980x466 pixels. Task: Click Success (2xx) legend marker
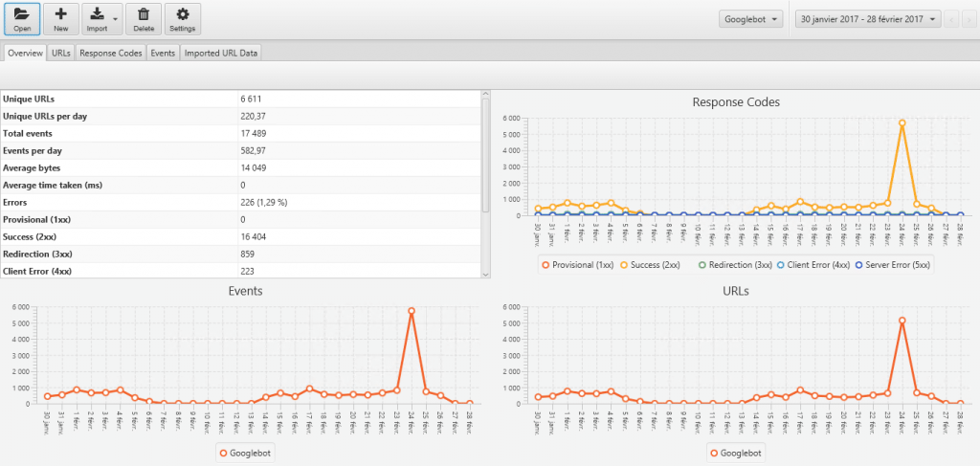click(x=623, y=265)
